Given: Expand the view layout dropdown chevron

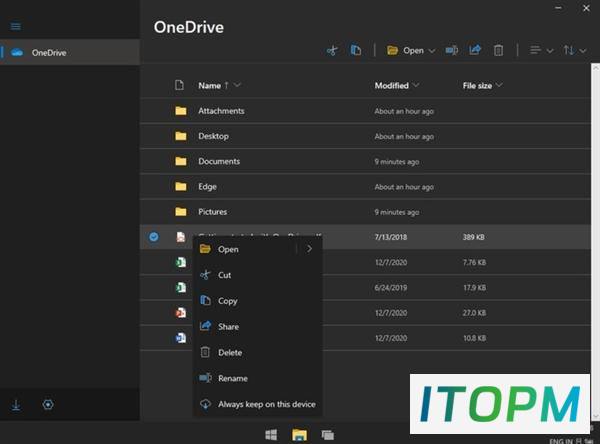Looking at the screenshot, I should [x=550, y=51].
